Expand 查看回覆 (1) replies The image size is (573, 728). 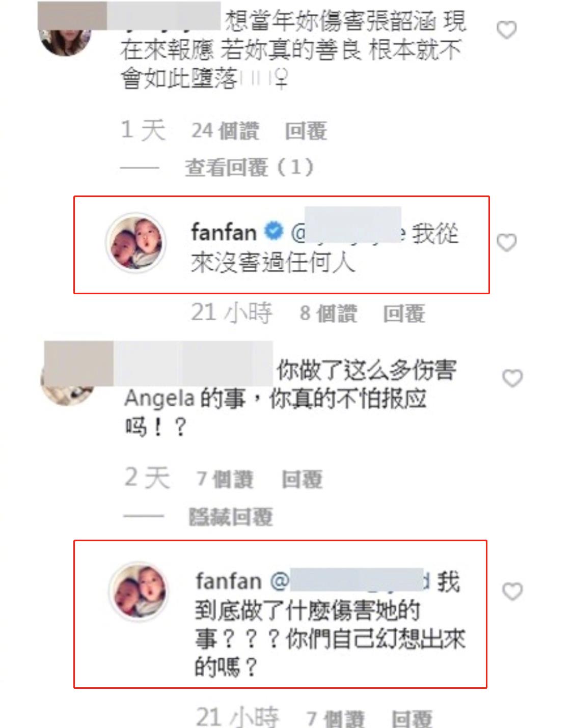(249, 167)
